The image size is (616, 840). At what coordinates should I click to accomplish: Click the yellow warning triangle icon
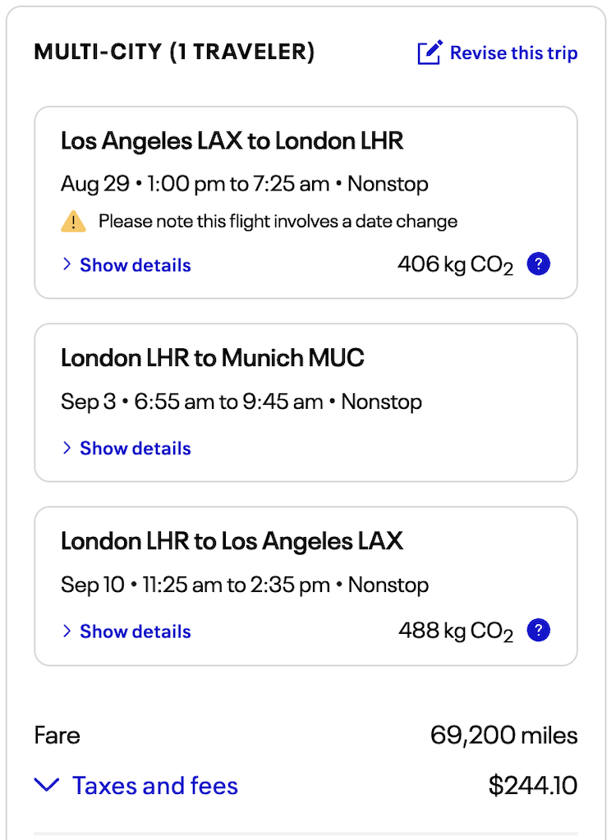[73, 221]
